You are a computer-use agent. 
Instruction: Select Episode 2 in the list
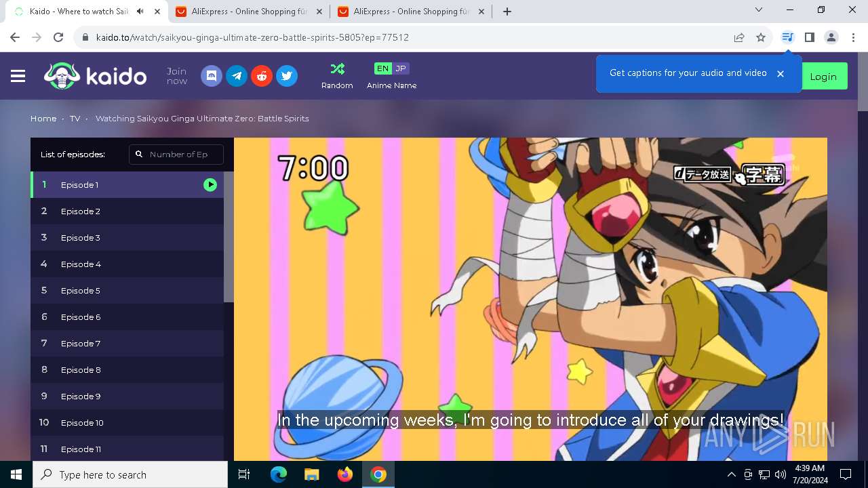tap(127, 211)
